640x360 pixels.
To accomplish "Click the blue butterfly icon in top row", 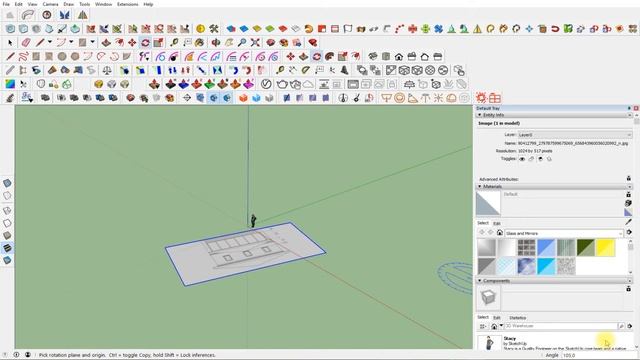I will coord(64,15).
